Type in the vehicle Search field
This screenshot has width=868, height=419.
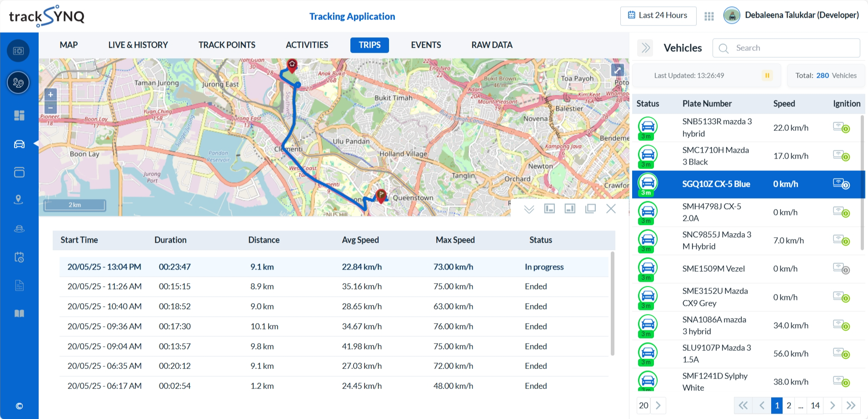pos(793,48)
